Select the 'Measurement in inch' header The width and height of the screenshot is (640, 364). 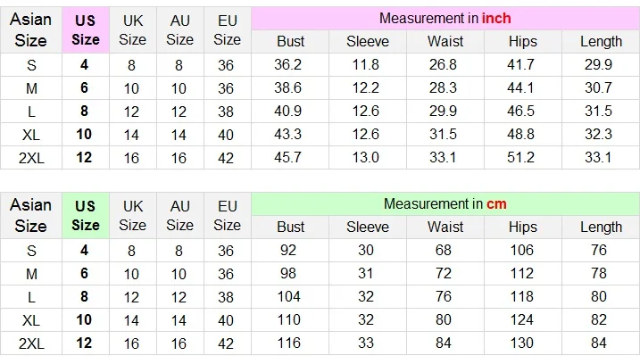[x=445, y=19]
